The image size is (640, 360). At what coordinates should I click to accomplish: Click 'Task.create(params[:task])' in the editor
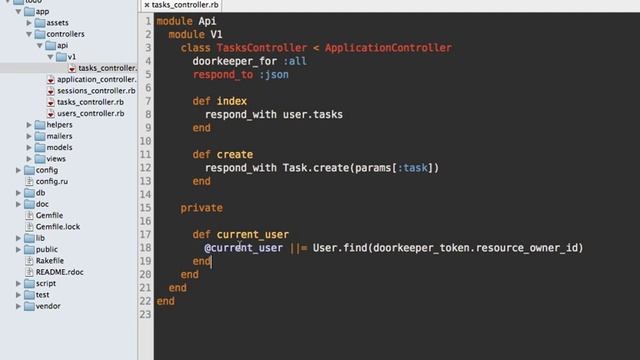pos(361,168)
